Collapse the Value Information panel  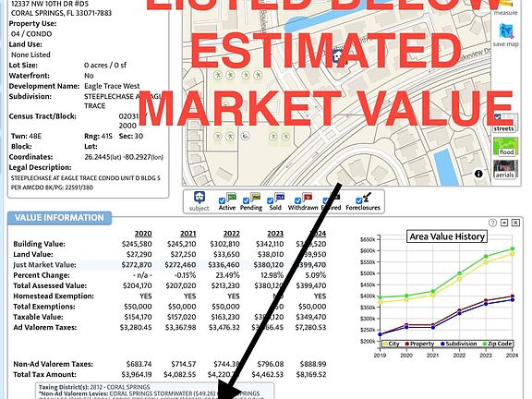(504, 223)
